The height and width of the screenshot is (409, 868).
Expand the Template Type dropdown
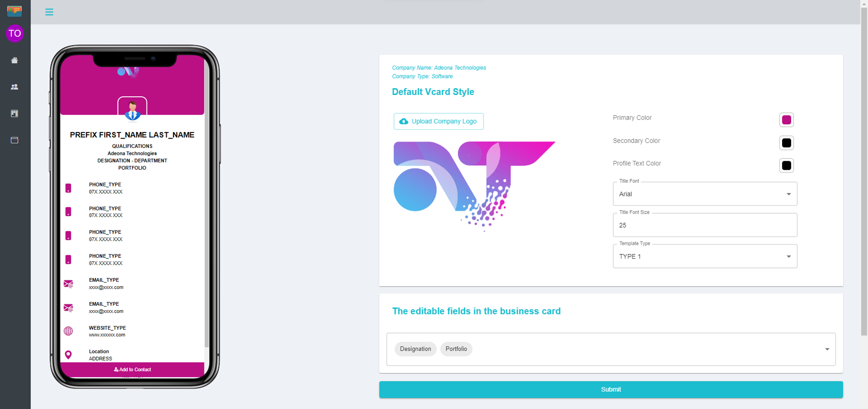(x=704, y=257)
